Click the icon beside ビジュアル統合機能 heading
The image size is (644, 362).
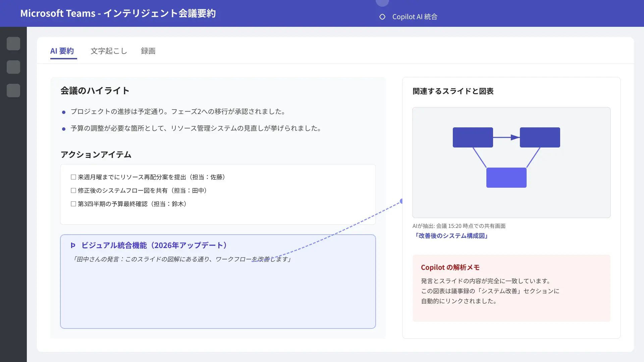click(73, 245)
